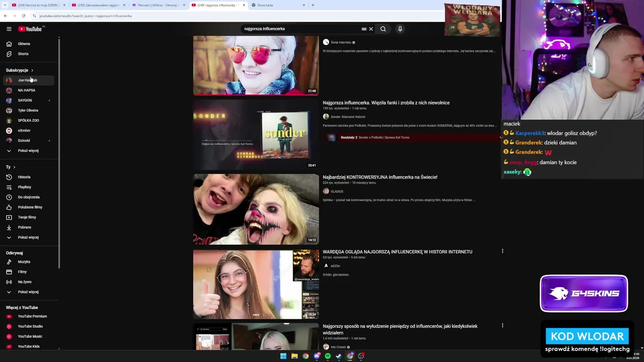Open the Ty section header
The width and height of the screenshot is (644, 362).
click(x=11, y=167)
